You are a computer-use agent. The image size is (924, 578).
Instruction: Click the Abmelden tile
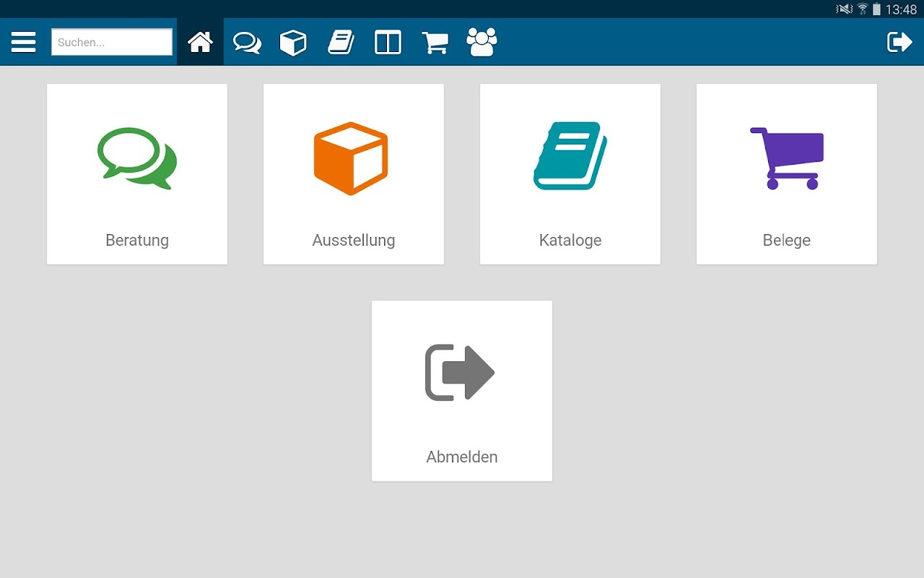462,391
